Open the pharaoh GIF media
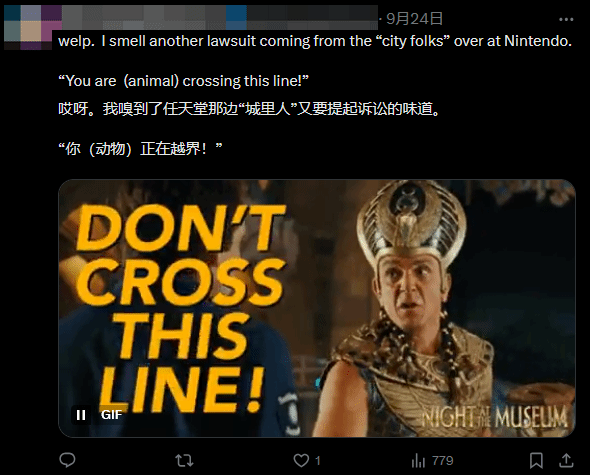 (x=317, y=308)
